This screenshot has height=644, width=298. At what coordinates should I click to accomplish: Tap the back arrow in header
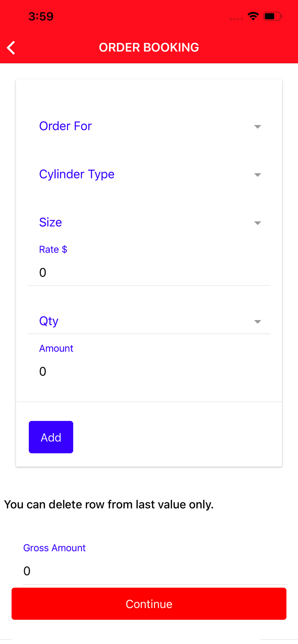[x=11, y=48]
